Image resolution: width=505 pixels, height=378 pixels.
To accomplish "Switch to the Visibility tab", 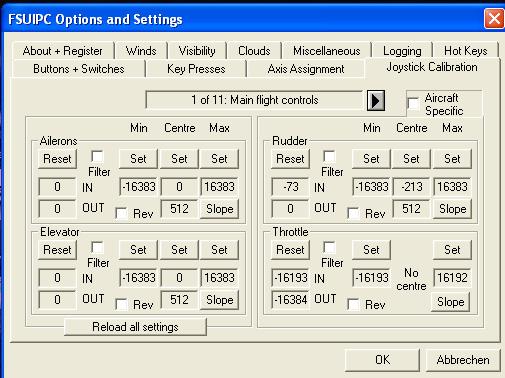I will coord(197,51).
